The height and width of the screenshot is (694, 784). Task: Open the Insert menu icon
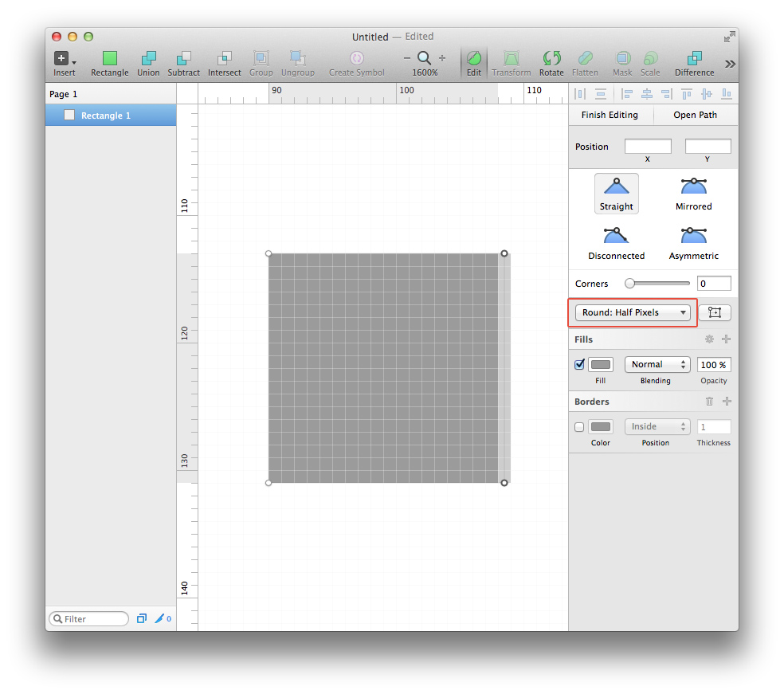62,57
